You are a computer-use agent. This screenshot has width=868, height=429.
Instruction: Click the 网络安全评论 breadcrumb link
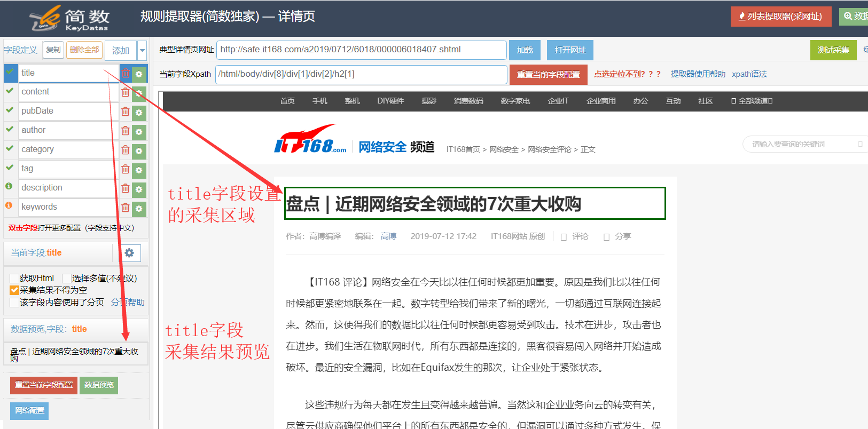(550, 149)
